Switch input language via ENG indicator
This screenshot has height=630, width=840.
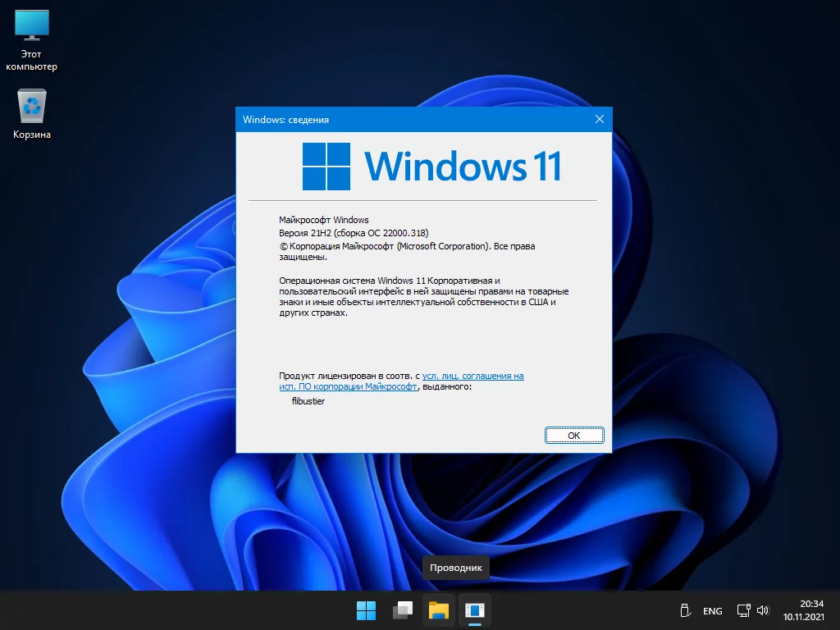coord(713,610)
